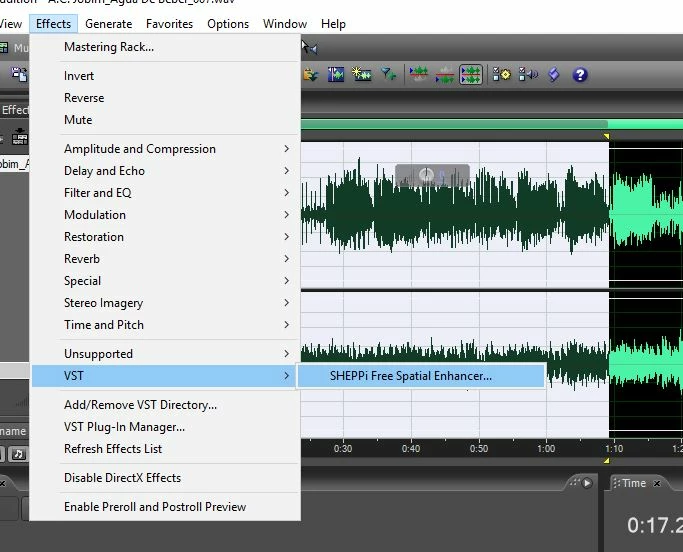Click the insert-into-multitrack panel icon

20,137
